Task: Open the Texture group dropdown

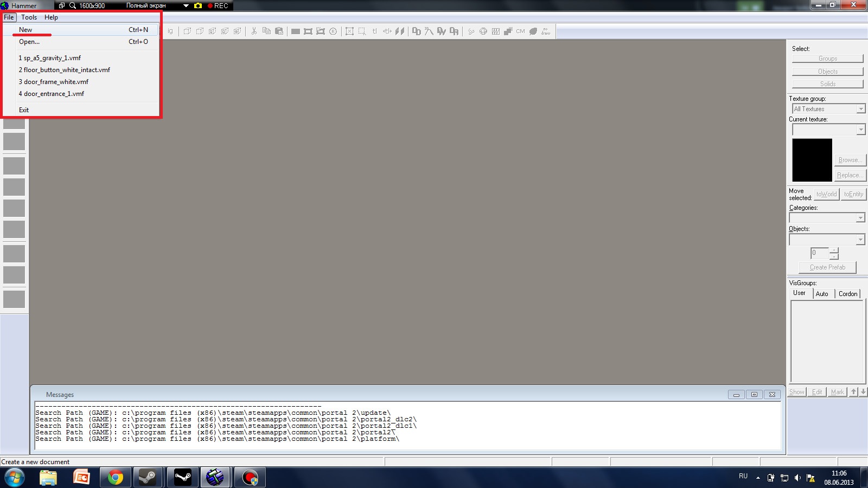Action: (x=828, y=109)
